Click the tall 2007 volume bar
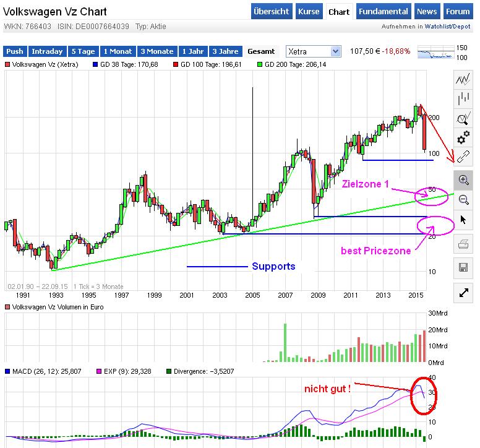 click(x=285, y=343)
